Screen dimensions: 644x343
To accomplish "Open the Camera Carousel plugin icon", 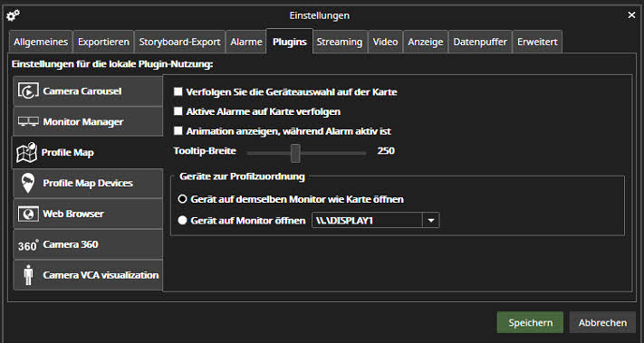I will [x=28, y=91].
